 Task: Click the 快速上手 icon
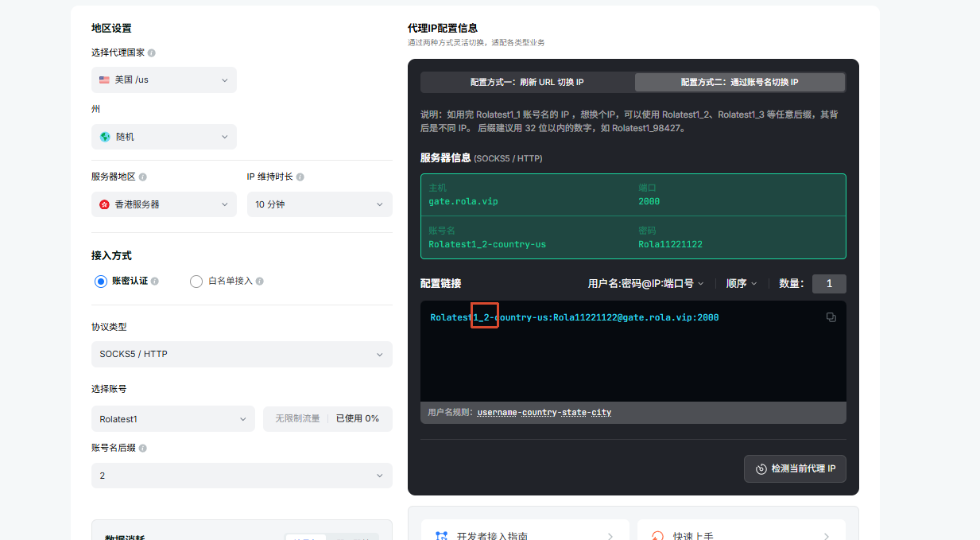point(657,536)
